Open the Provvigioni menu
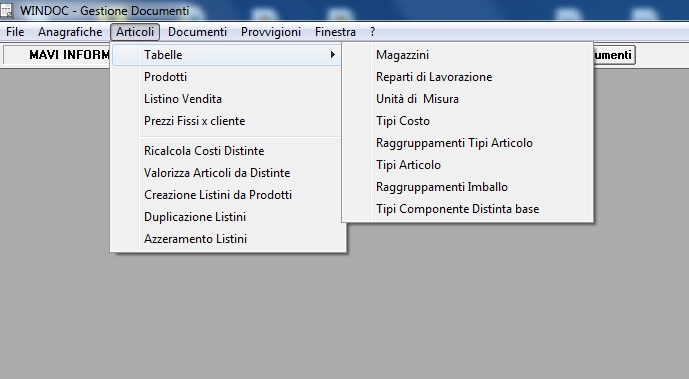Screen dimensions: 689x379 tap(271, 32)
